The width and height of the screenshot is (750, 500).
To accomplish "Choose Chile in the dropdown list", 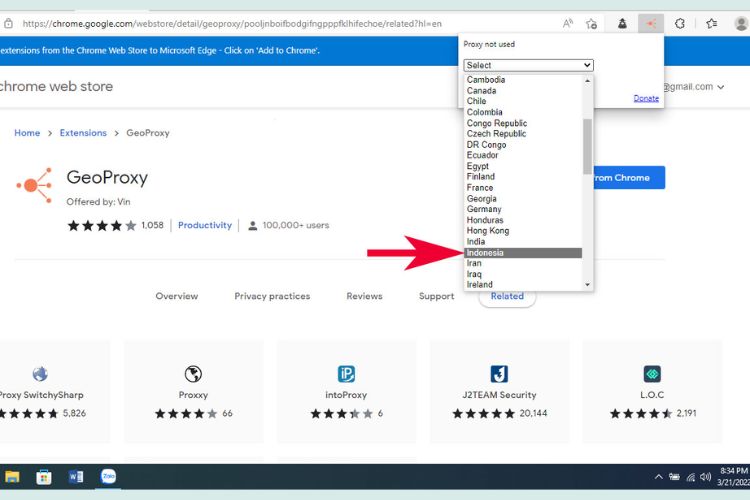I will 523,101.
